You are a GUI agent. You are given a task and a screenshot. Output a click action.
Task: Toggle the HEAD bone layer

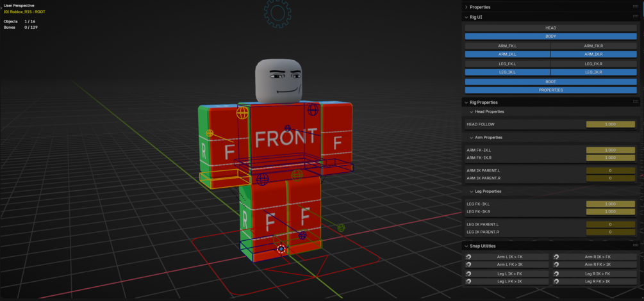click(551, 28)
